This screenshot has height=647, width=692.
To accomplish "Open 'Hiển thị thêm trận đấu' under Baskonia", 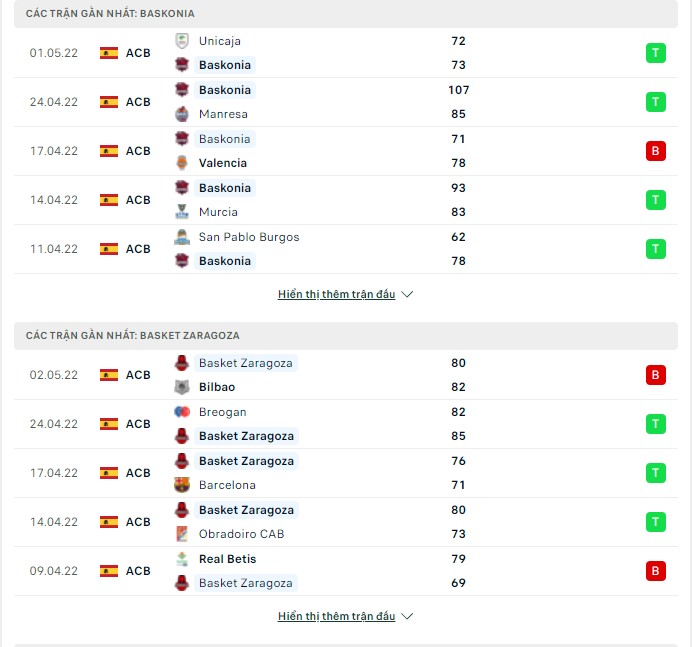I will pos(336,294).
